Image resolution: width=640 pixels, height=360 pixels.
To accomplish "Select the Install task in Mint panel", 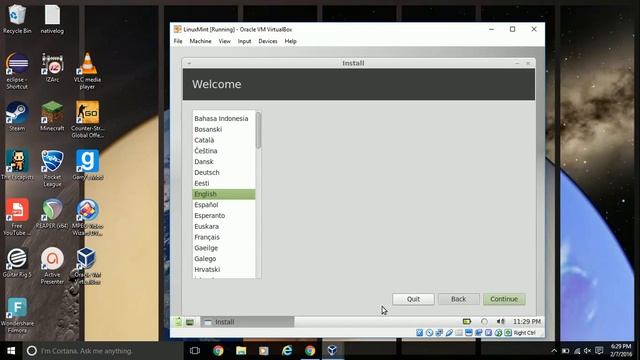I will point(247,322).
